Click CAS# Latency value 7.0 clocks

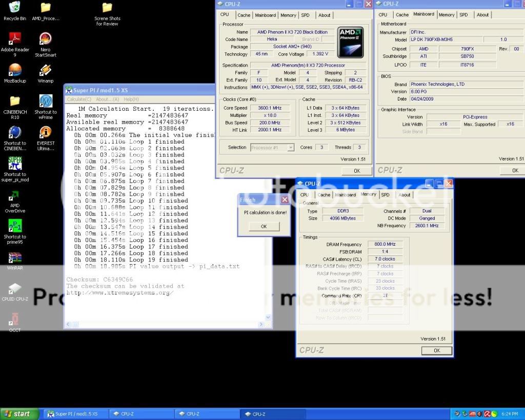[385, 259]
